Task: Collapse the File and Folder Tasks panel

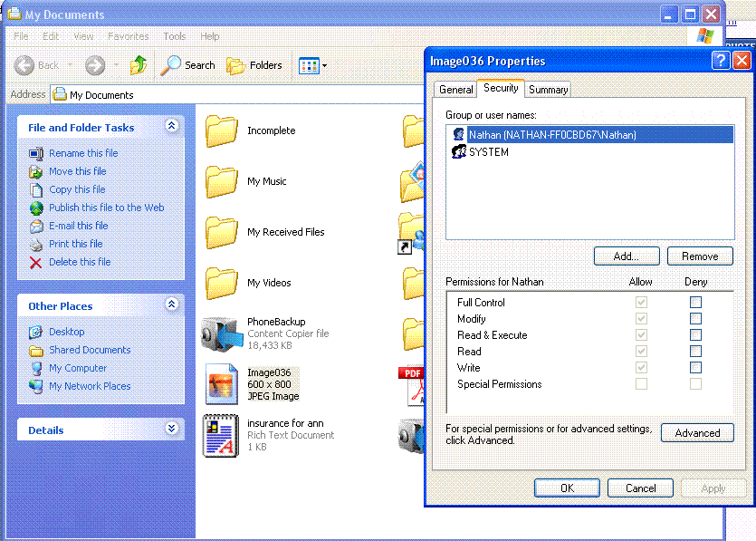Action: click(x=172, y=127)
